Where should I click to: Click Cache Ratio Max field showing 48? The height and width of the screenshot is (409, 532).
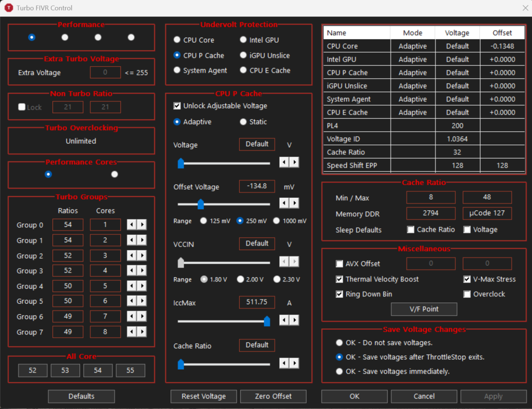487,197
